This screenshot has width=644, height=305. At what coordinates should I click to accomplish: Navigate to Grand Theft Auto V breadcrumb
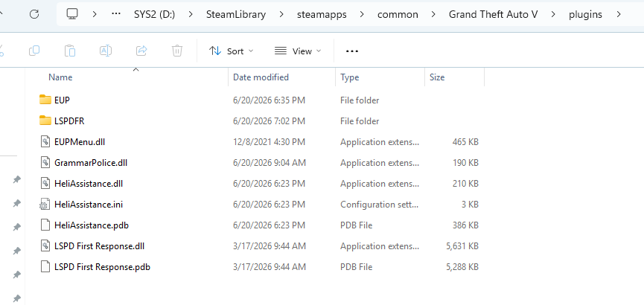[x=494, y=15]
